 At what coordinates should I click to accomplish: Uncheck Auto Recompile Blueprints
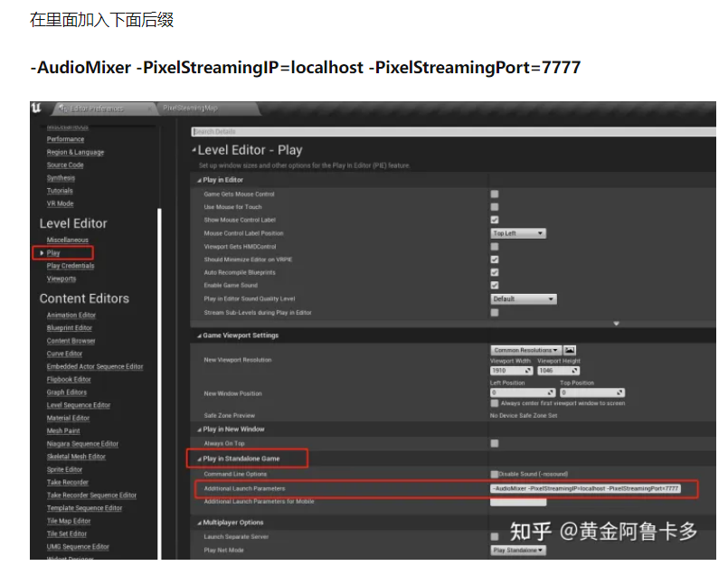click(x=495, y=272)
